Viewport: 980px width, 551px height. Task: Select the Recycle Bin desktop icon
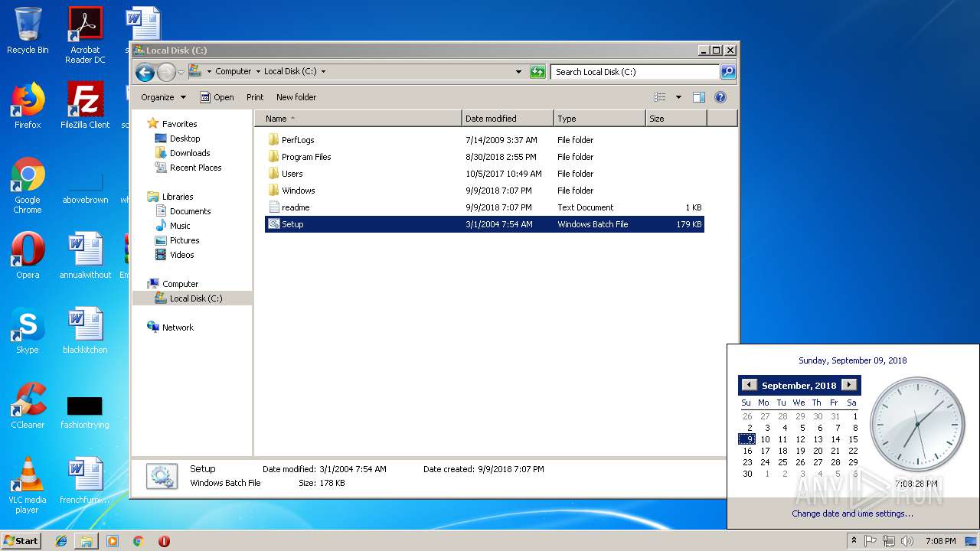(28, 31)
